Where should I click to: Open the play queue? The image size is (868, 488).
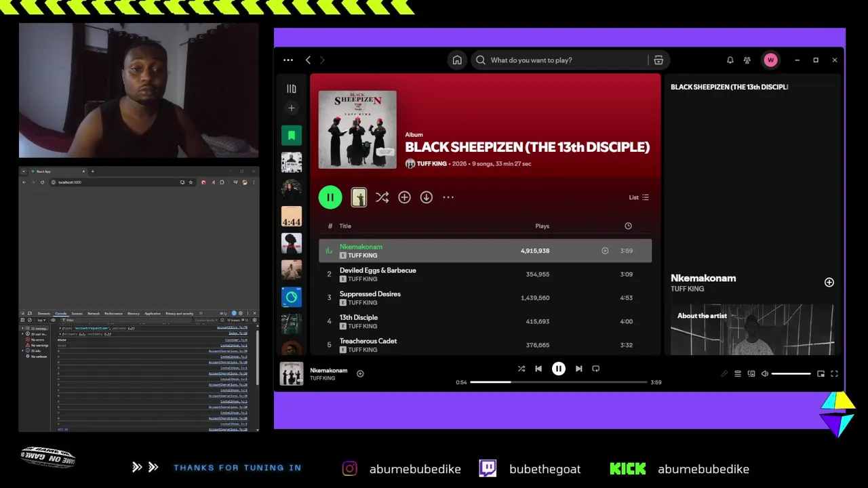pos(737,373)
